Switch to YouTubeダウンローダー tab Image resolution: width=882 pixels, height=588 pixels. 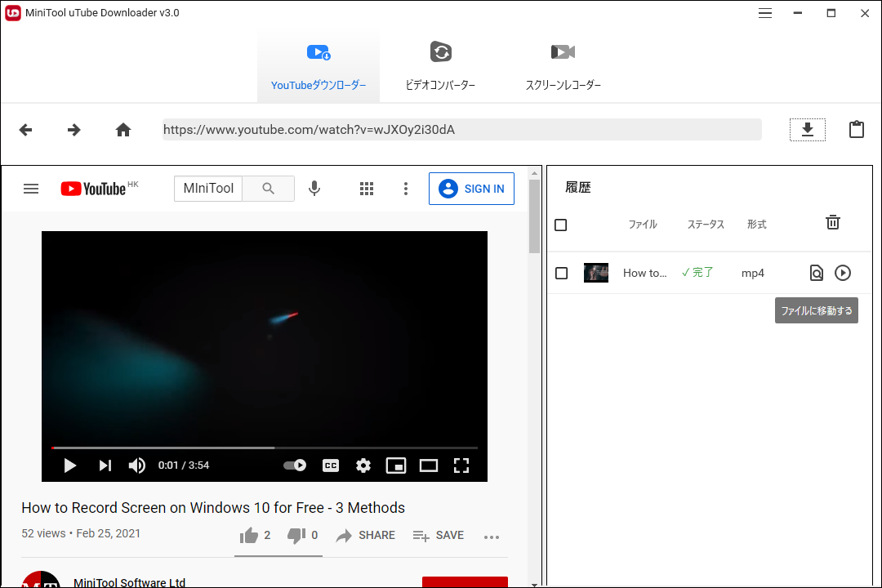tap(318, 67)
